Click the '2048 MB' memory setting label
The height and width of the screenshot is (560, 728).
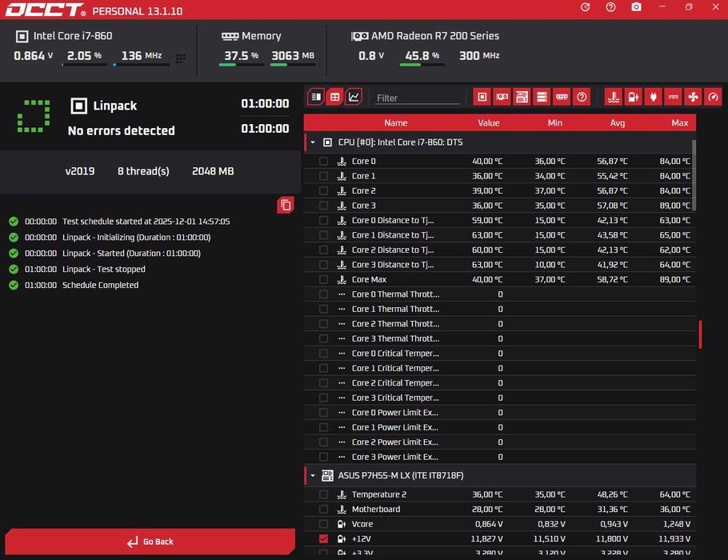click(213, 171)
